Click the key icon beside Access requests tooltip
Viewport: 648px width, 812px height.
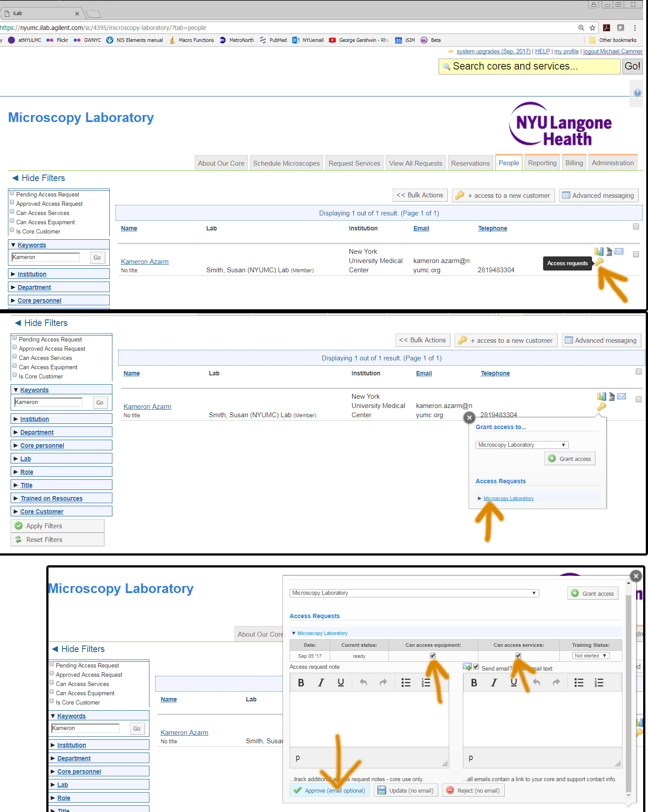pyautogui.click(x=599, y=262)
